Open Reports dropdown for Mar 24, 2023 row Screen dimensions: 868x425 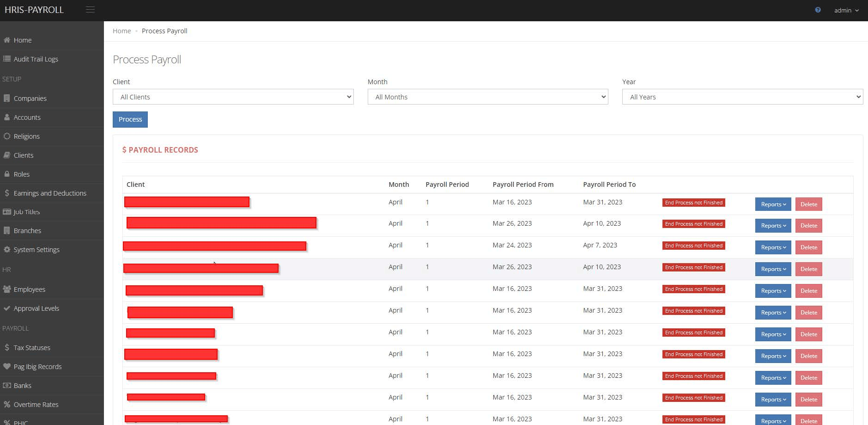773,247
